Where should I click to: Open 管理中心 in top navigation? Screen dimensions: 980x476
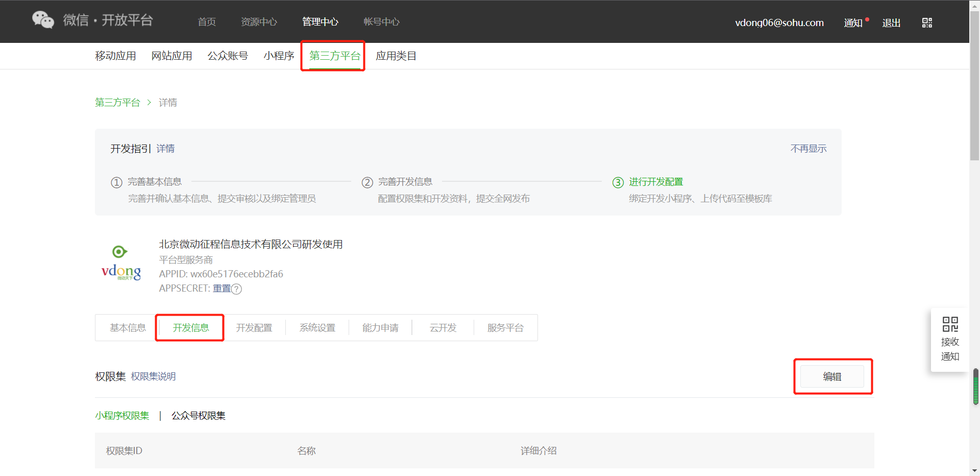320,22
